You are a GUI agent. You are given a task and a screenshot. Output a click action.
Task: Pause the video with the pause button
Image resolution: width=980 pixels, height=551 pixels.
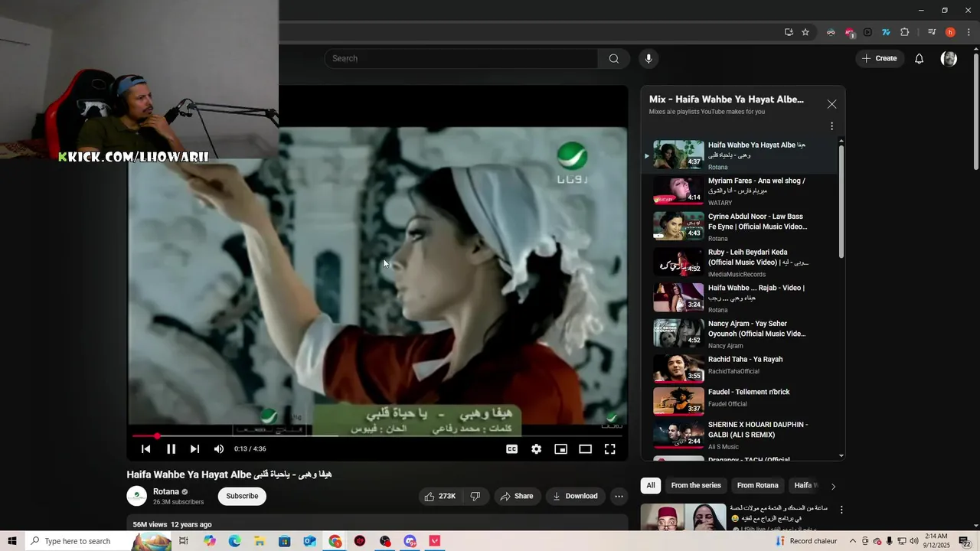click(171, 449)
